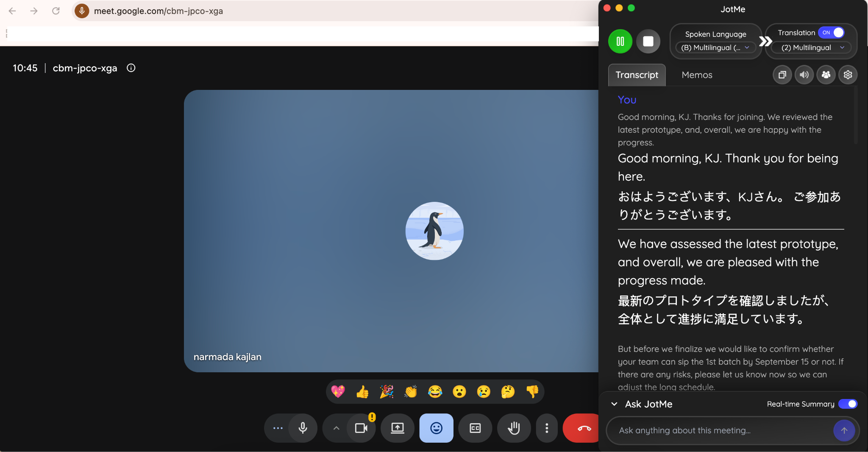Reload the Google Meet page
Screen dimensions: 868x452
point(56,11)
